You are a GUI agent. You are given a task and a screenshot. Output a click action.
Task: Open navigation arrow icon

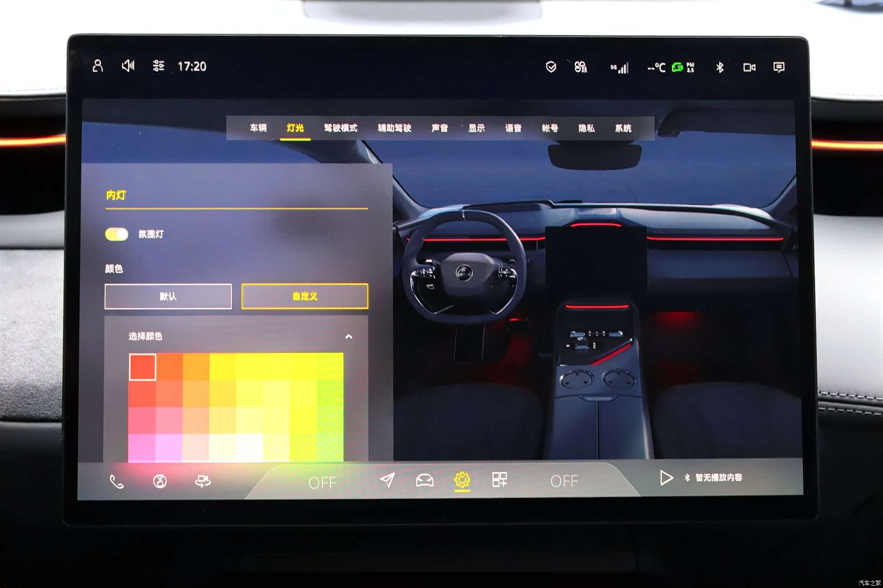coord(387,480)
